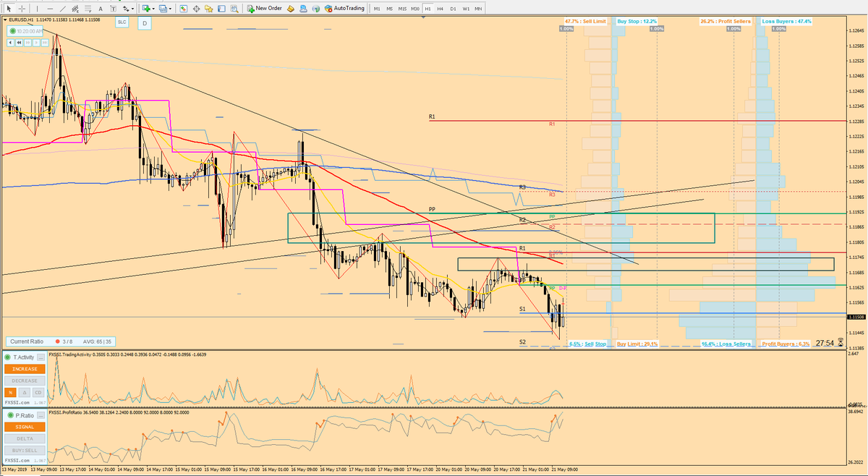868x476 pixels.
Task: Open the Strategy Tester magnifier icon
Action: (x=234, y=9)
